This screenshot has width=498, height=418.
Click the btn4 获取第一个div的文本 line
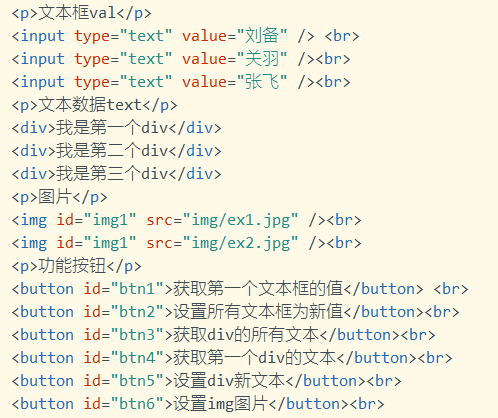coord(232,358)
